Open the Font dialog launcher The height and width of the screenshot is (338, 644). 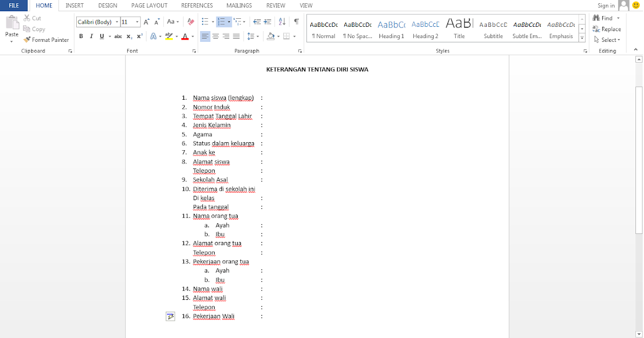pyautogui.click(x=194, y=51)
